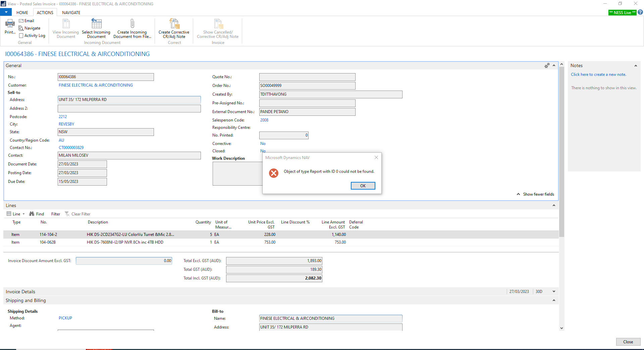Click contact number CT0000003829
The image size is (644, 350).
click(x=71, y=148)
